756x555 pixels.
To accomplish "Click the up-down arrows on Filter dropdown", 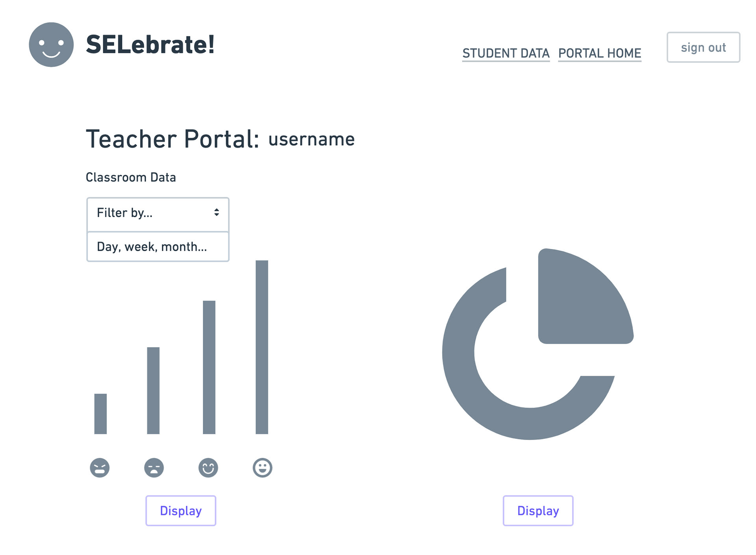I will [x=217, y=213].
